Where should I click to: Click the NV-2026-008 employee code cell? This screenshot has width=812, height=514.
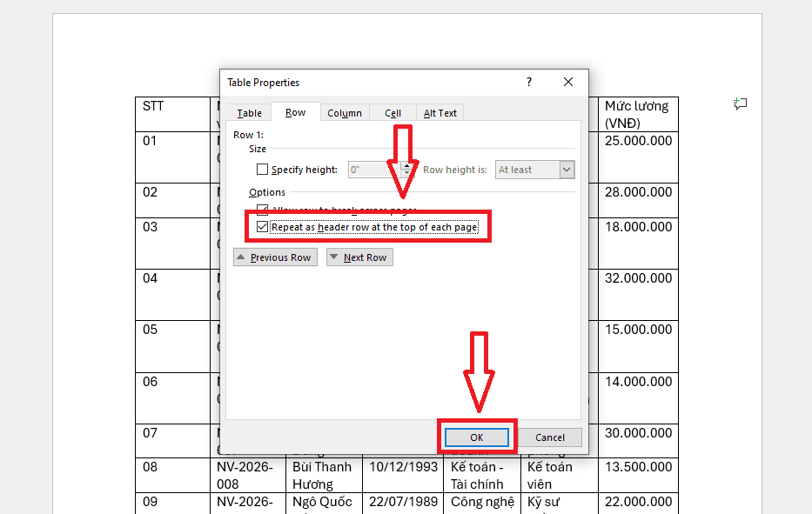pos(247,475)
